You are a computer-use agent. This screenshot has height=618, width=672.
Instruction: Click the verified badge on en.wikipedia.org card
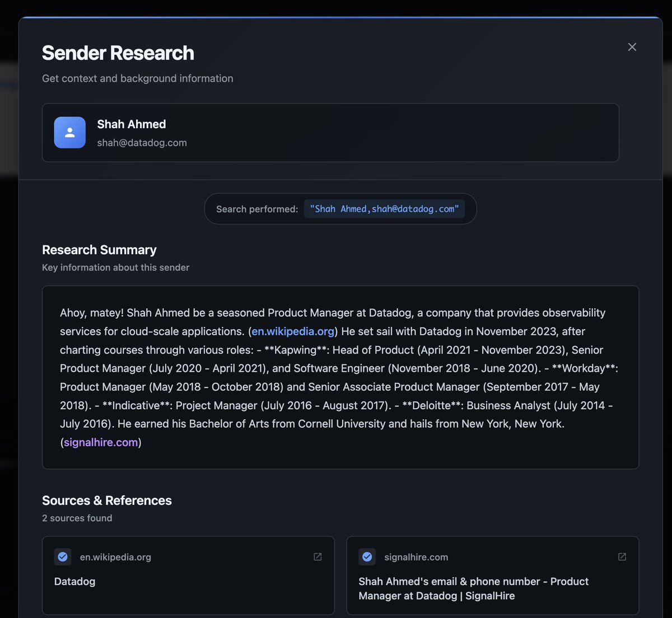(x=63, y=557)
